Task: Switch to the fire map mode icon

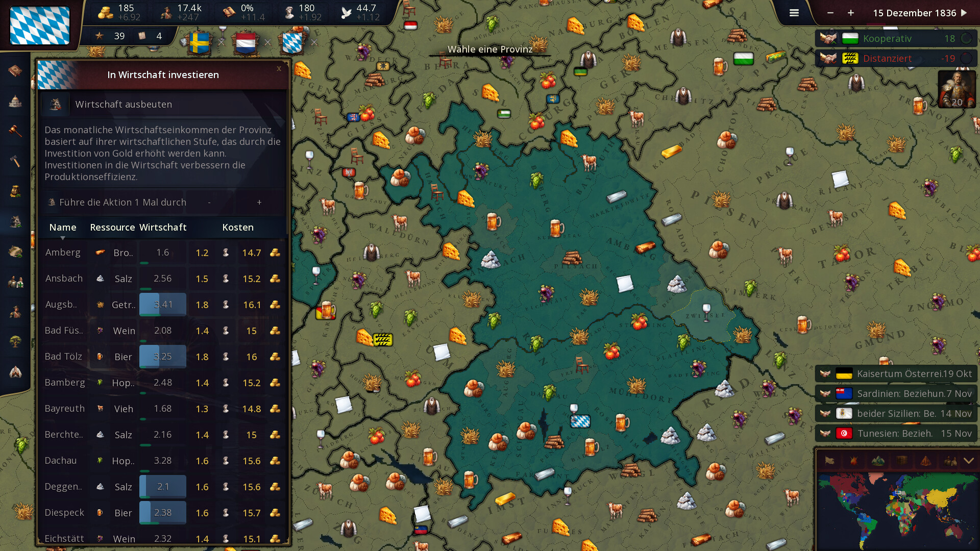Action: pos(854,461)
